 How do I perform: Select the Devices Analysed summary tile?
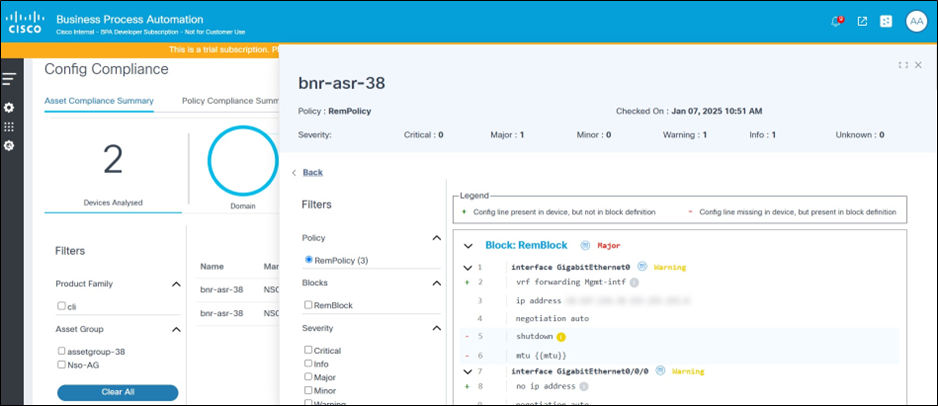pos(113,173)
